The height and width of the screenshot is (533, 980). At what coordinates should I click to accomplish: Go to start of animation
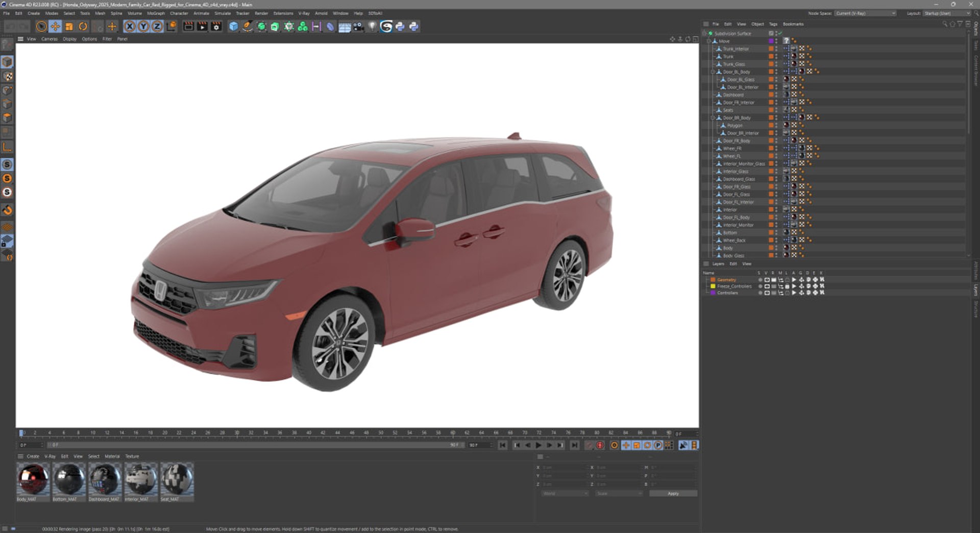(x=503, y=446)
